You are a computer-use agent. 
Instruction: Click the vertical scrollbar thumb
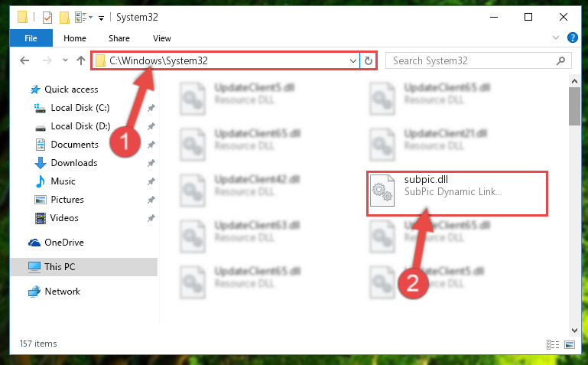coord(574,106)
